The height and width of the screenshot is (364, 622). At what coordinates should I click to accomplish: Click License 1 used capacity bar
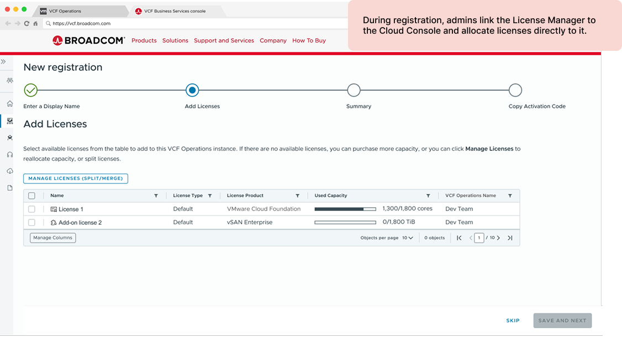tap(345, 209)
